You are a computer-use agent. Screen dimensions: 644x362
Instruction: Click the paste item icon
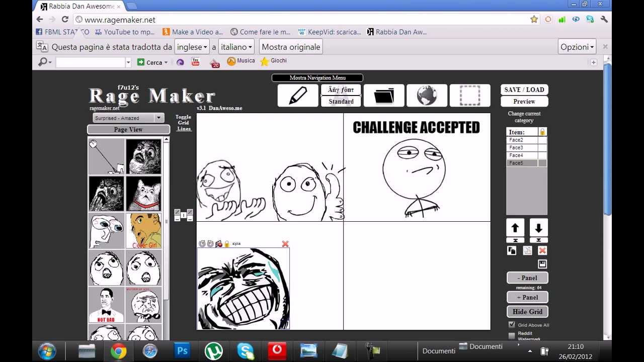tap(527, 250)
